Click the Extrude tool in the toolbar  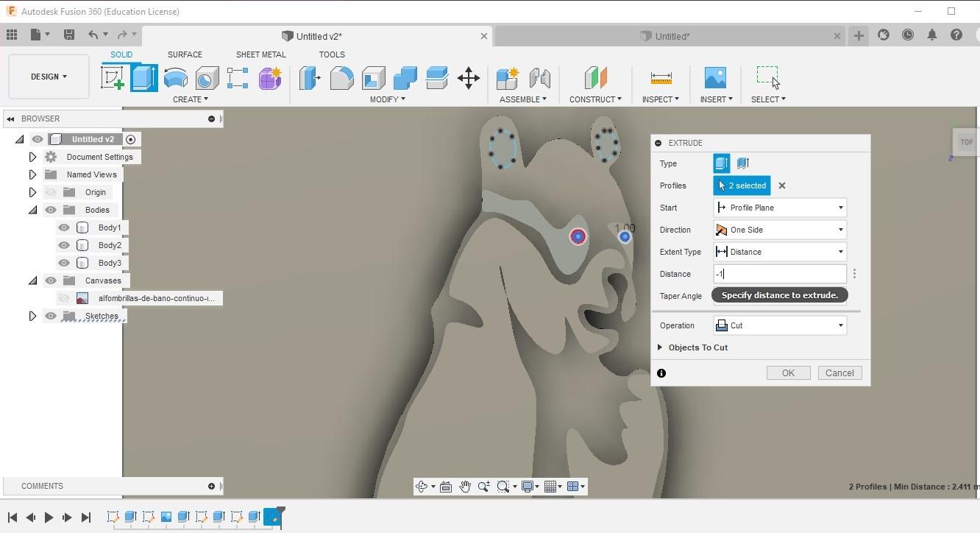(144, 77)
